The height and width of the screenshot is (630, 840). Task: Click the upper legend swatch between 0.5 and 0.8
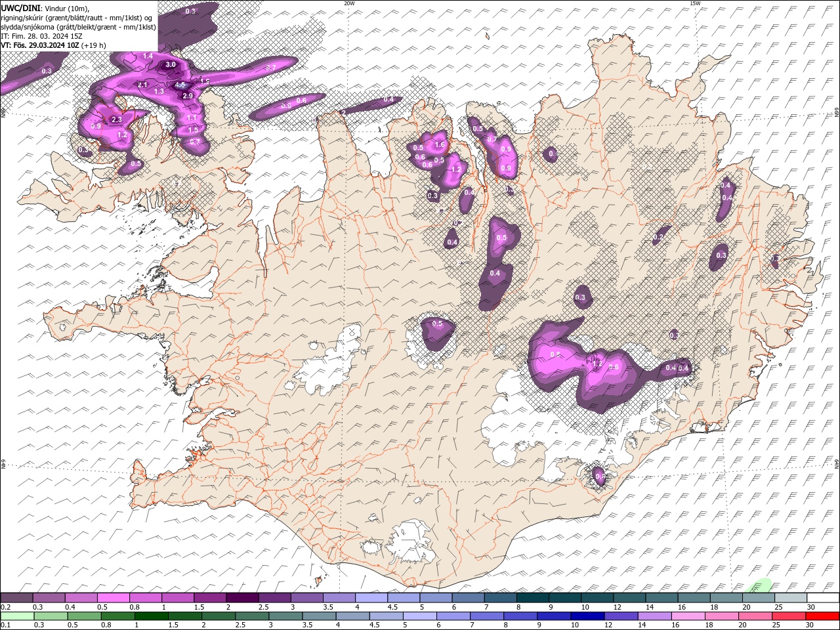pyautogui.click(x=114, y=598)
